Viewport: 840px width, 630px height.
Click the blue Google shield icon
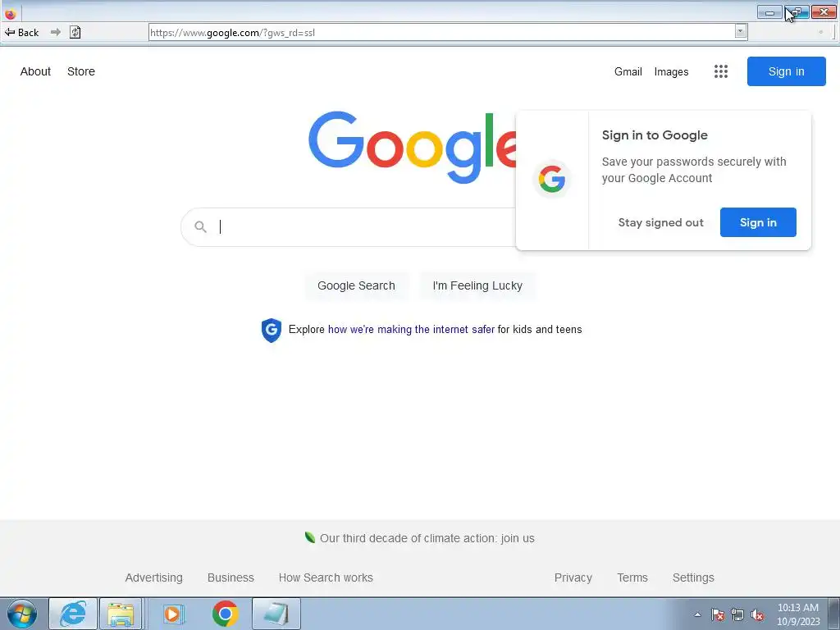tap(271, 330)
